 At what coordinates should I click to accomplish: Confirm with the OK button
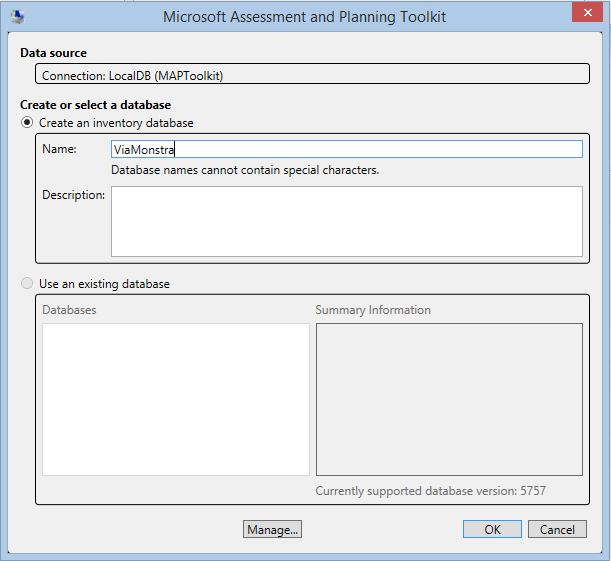(x=492, y=530)
